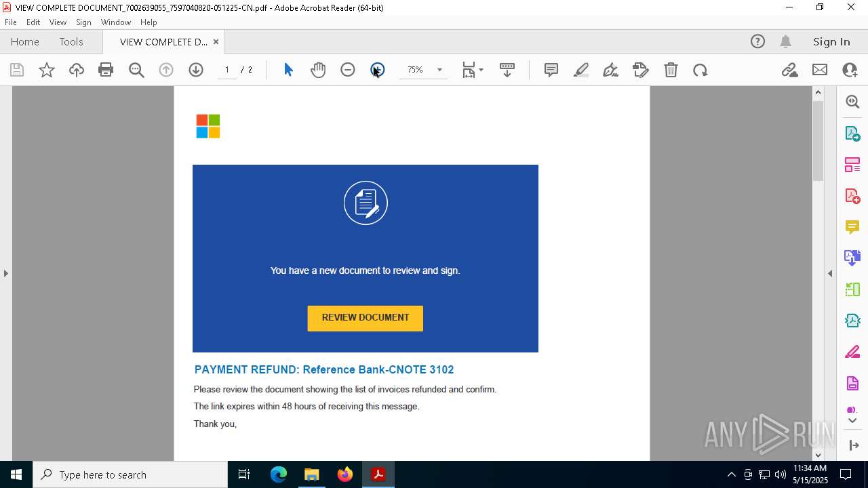Open notifications bell
This screenshot has width=868, height=488.
785,41
